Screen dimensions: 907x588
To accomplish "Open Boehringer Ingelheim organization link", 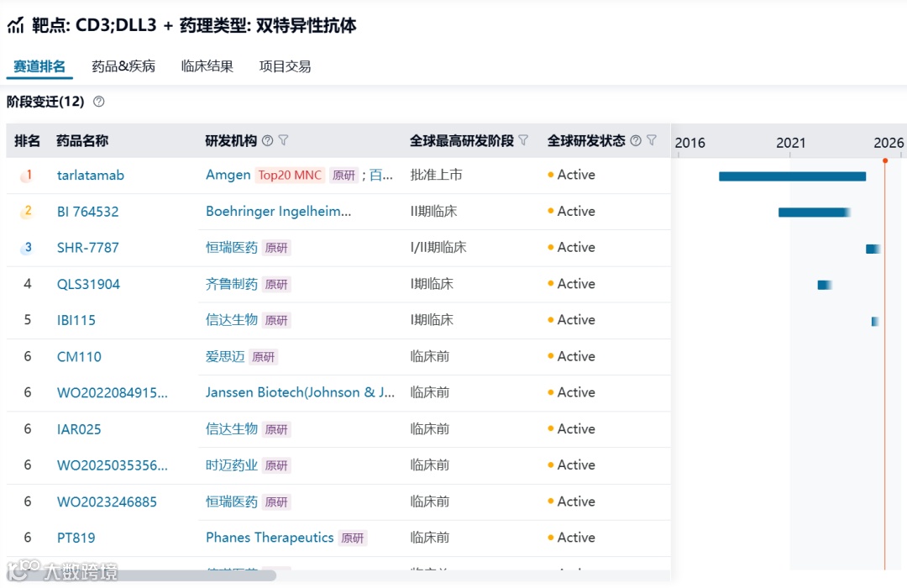I will (278, 211).
